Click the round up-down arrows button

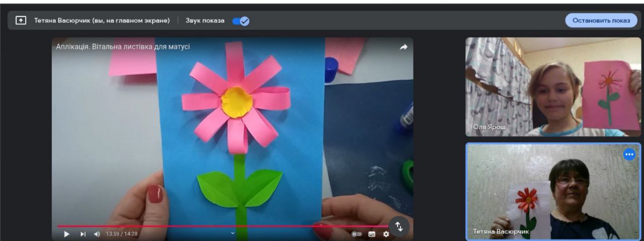[399, 226]
